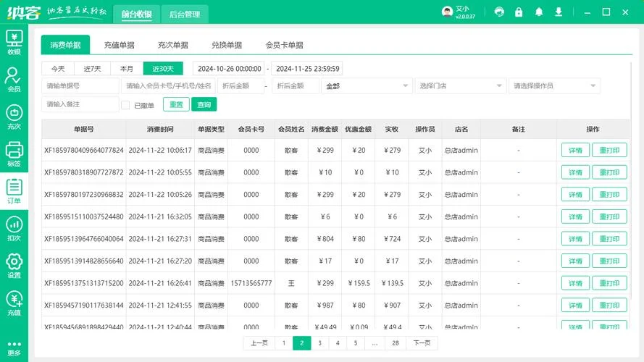Image resolution: width=644 pixels, height=362 pixels.
Task: Click the pagination ellipsis button
Action: [x=375, y=343]
